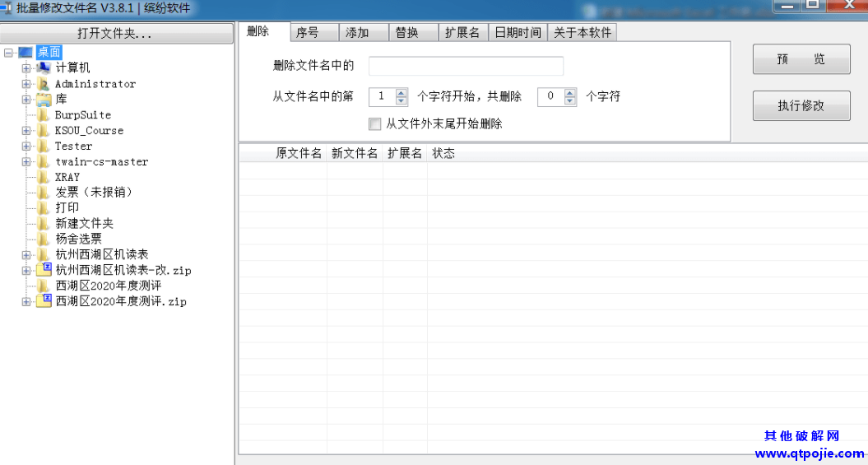Expand the KSOU_Course tree node
Screen dimensions: 868x465
point(26,131)
